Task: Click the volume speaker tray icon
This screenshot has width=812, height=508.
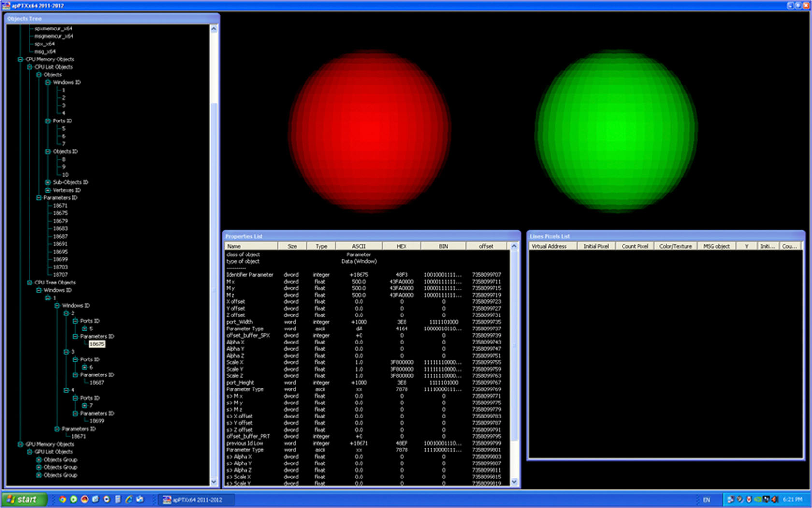Action: [774, 499]
